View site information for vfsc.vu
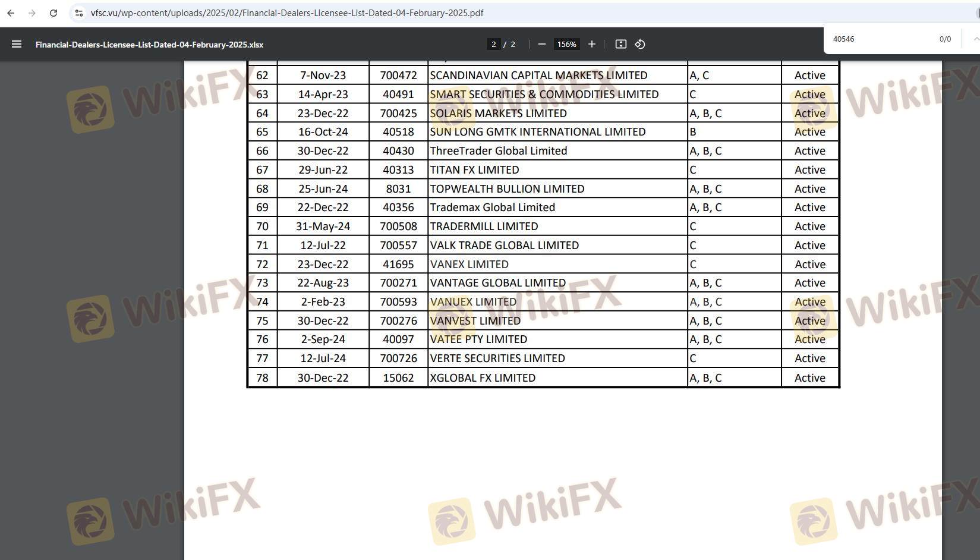The image size is (980, 560). point(79,12)
